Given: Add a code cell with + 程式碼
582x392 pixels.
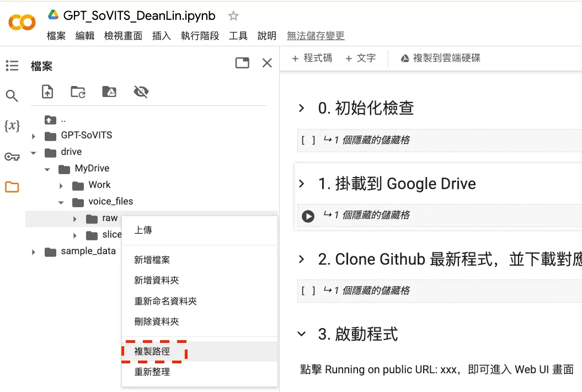Looking at the screenshot, I should (x=312, y=58).
